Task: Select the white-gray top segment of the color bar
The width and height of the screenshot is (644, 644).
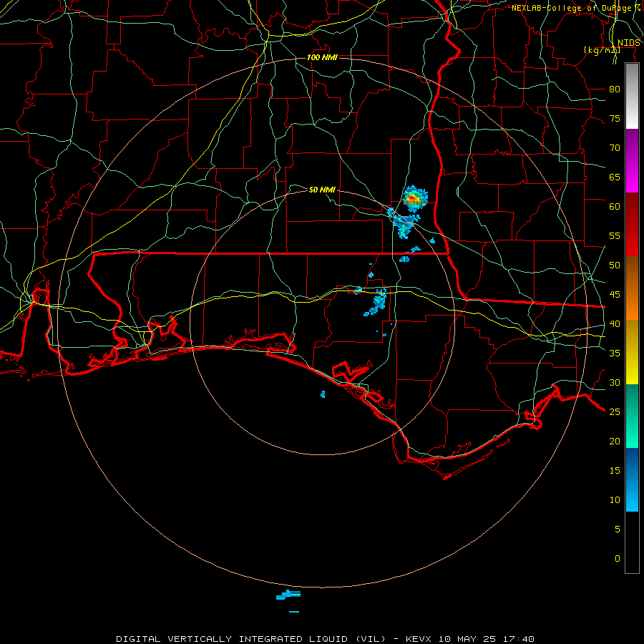Action: click(632, 96)
